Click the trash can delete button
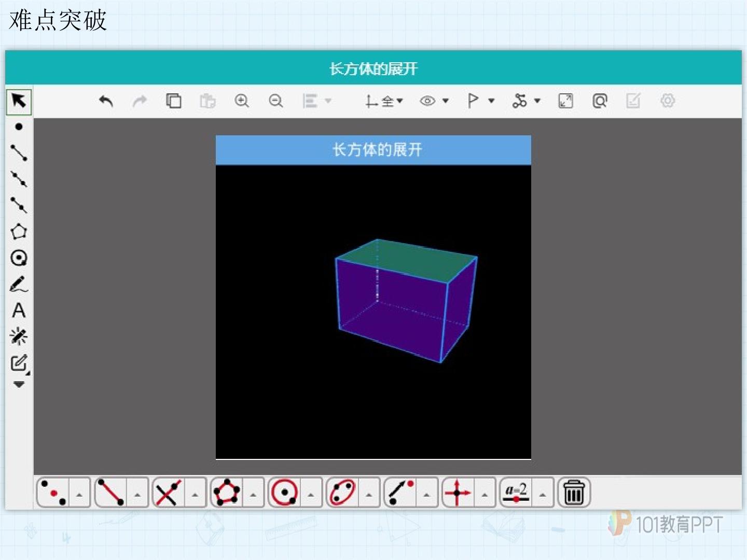 (x=574, y=492)
